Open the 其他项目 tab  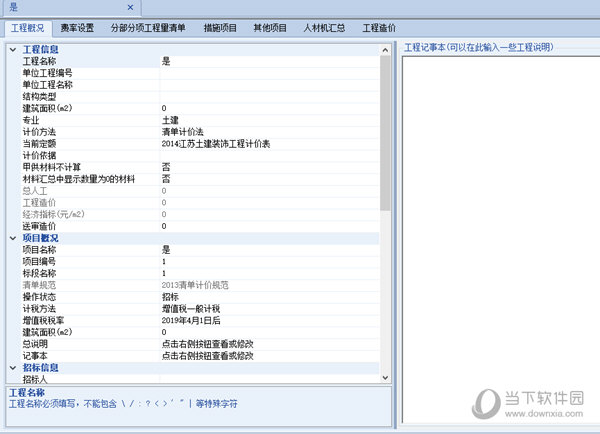(270, 28)
